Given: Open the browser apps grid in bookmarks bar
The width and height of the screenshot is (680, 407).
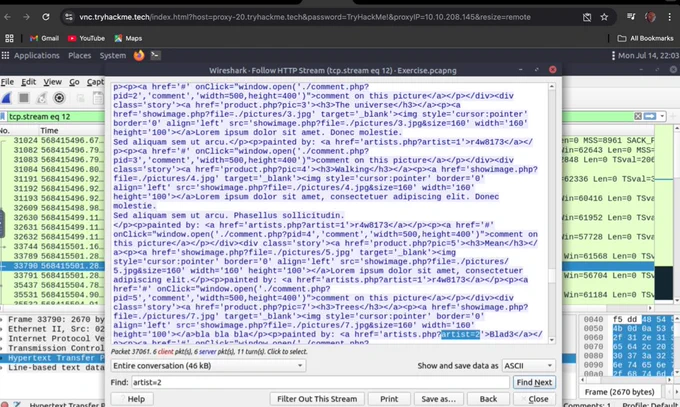Looking at the screenshot, I should [9, 38].
